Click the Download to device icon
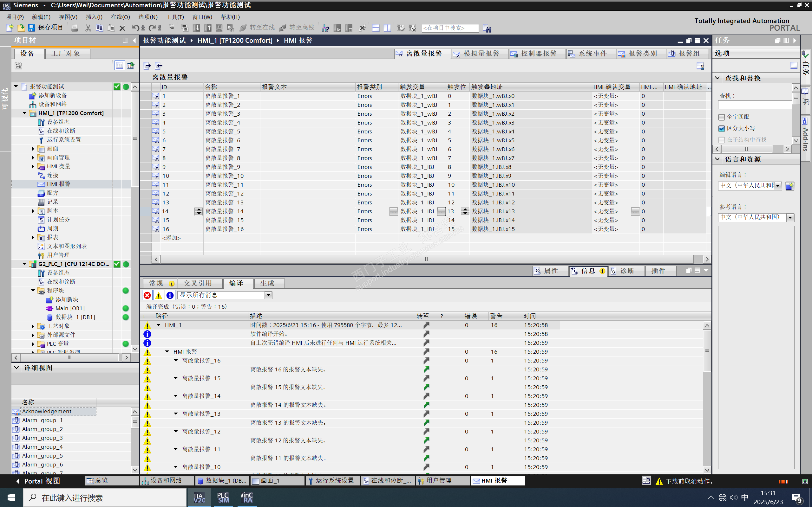 tap(196, 28)
